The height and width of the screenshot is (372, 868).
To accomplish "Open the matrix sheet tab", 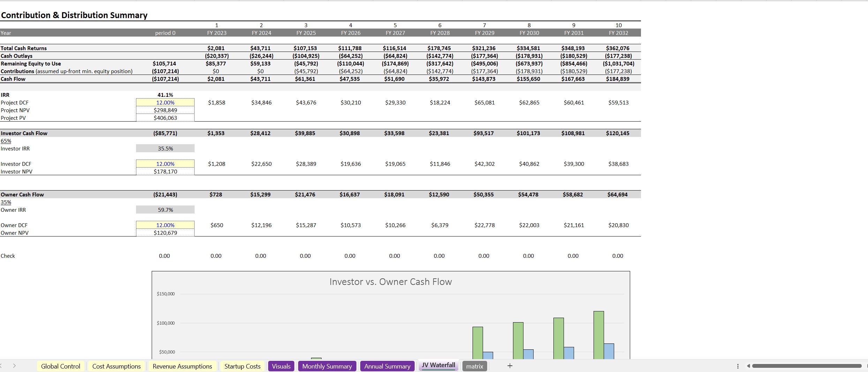I will point(475,366).
